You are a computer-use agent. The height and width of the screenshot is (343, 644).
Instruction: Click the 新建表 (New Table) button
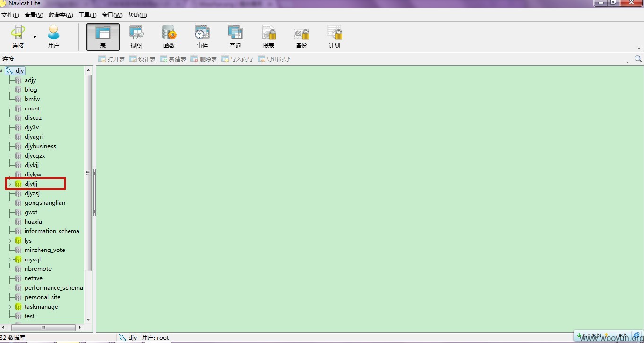(173, 59)
